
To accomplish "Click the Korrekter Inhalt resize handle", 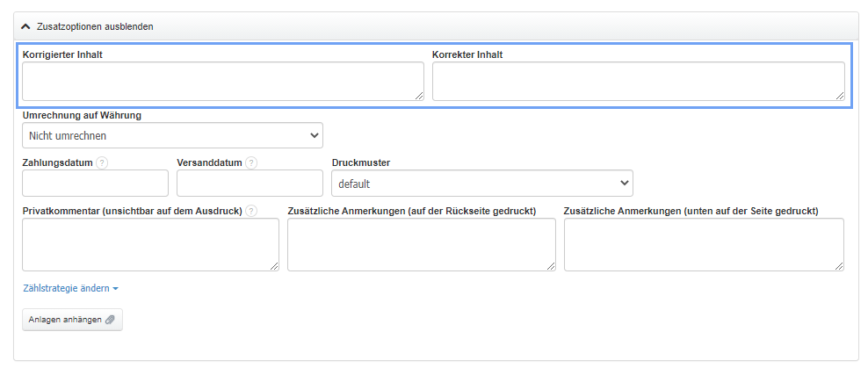I will (x=840, y=96).
